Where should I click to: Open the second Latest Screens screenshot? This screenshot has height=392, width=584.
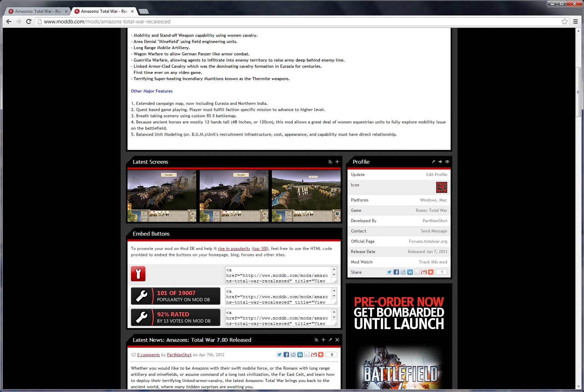234,196
